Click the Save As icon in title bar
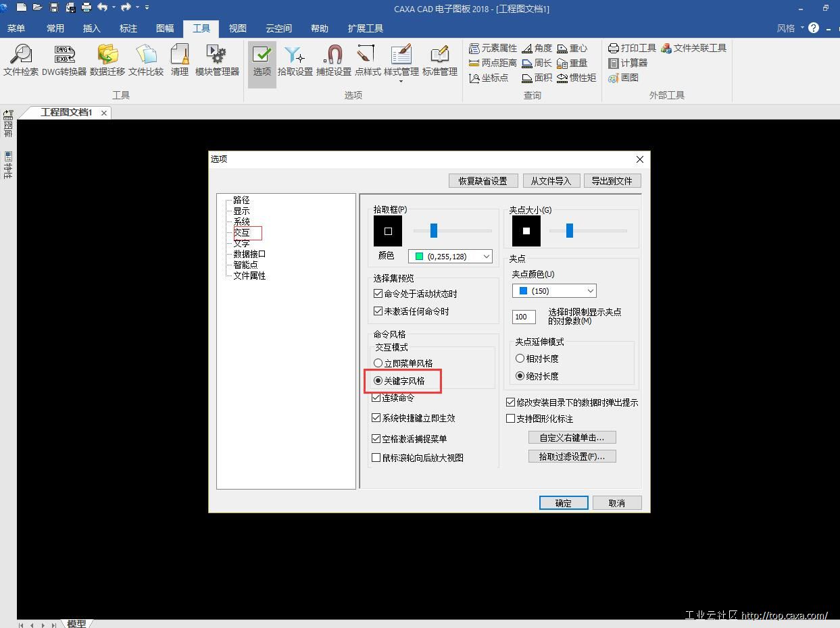The width and height of the screenshot is (840, 628). coord(70,7)
